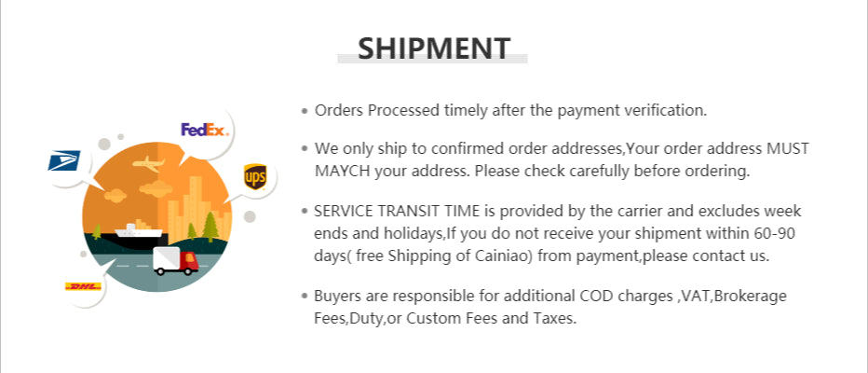Click the USPS eagle logo
The height and width of the screenshot is (373, 868).
(64, 161)
